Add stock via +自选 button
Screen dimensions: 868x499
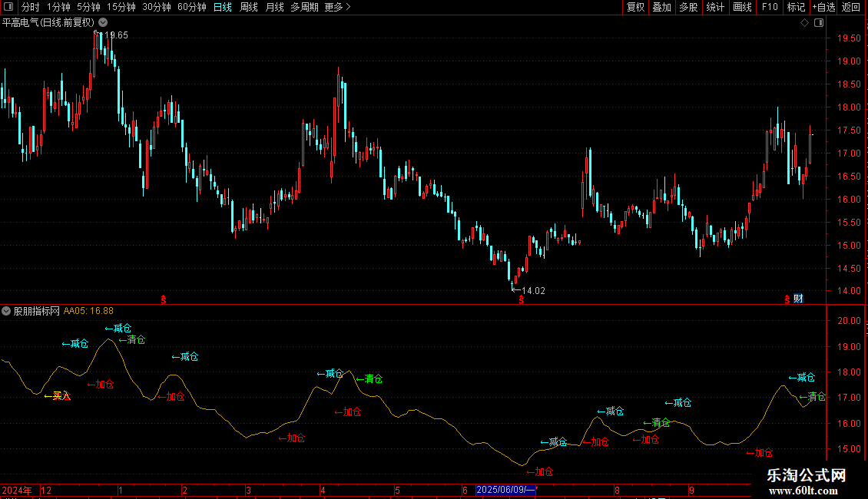pos(823,7)
